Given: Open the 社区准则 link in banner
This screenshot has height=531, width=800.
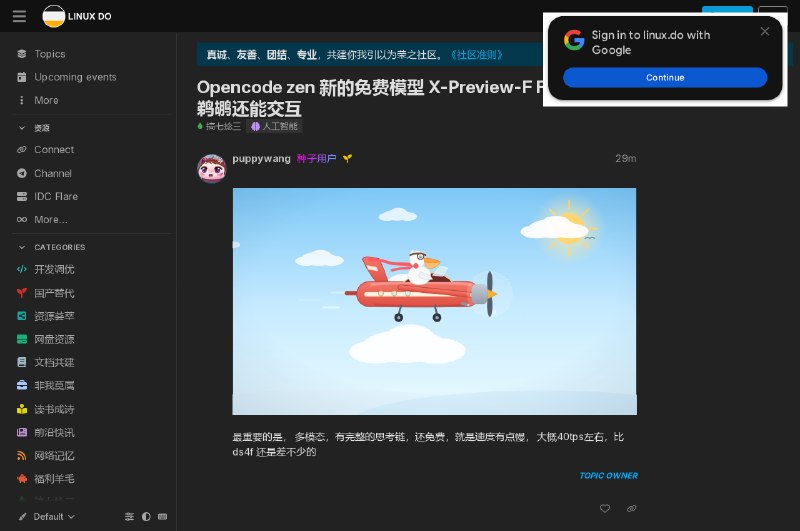Looking at the screenshot, I should click(477, 55).
